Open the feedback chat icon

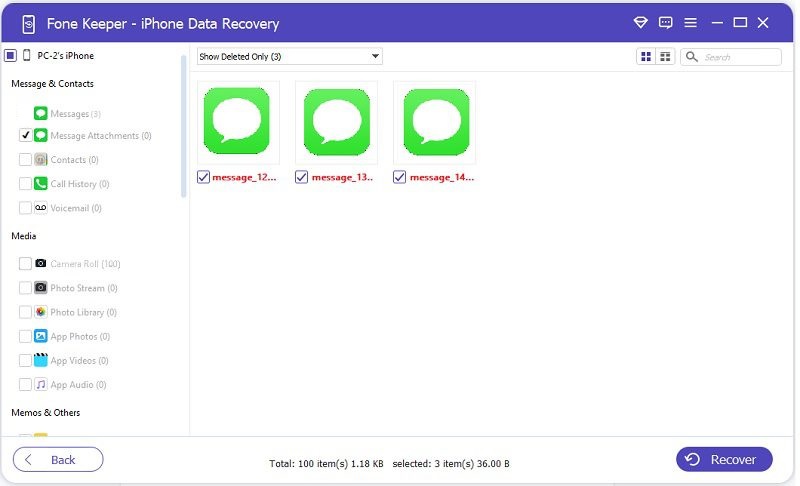pos(666,23)
